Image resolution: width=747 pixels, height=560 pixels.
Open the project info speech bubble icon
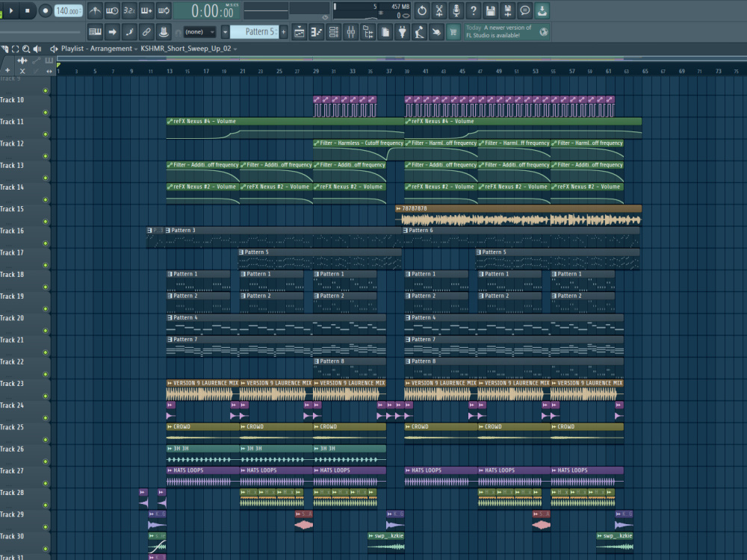point(524,10)
